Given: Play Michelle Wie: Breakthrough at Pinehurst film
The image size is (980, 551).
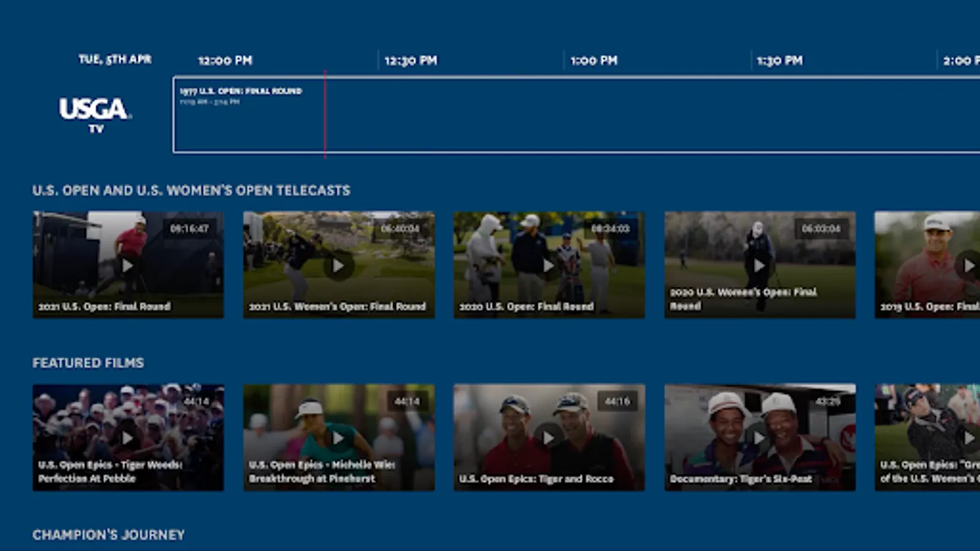Looking at the screenshot, I should [x=338, y=438].
